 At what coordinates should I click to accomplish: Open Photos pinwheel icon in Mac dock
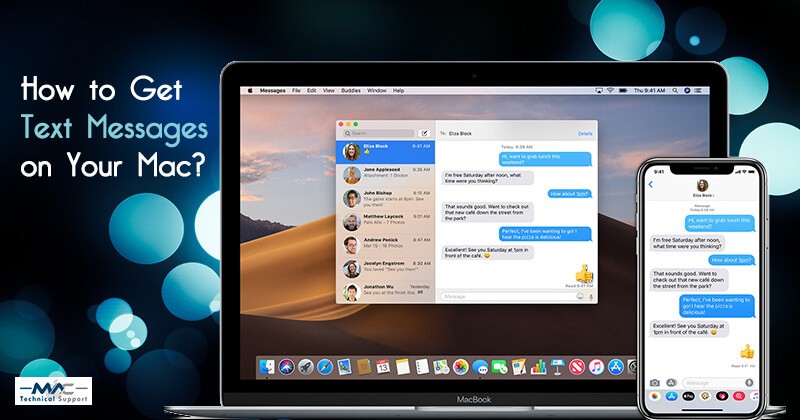pos(460,366)
